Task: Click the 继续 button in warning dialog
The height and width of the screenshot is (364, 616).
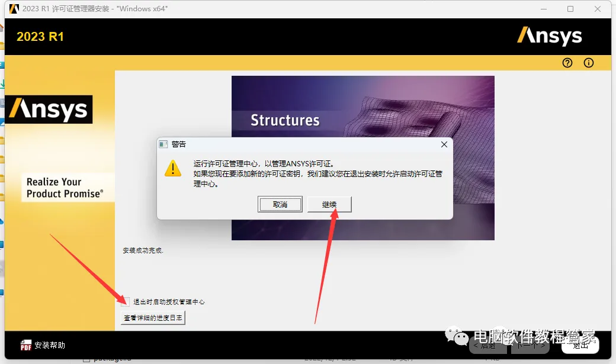Action: click(x=329, y=204)
